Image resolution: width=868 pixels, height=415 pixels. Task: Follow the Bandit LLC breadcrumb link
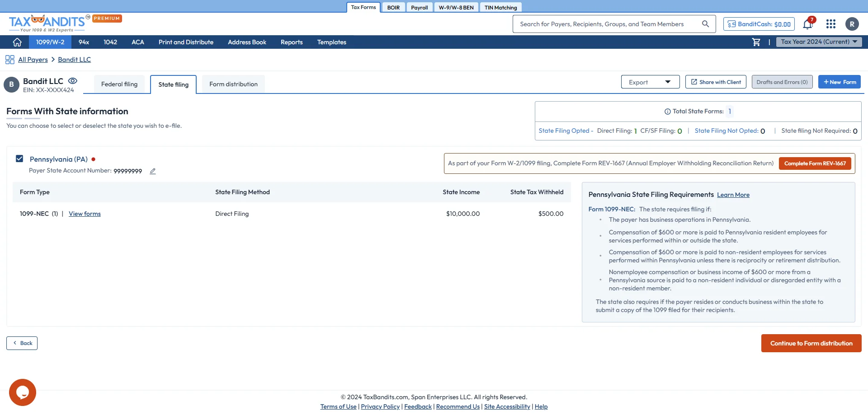[x=74, y=60]
